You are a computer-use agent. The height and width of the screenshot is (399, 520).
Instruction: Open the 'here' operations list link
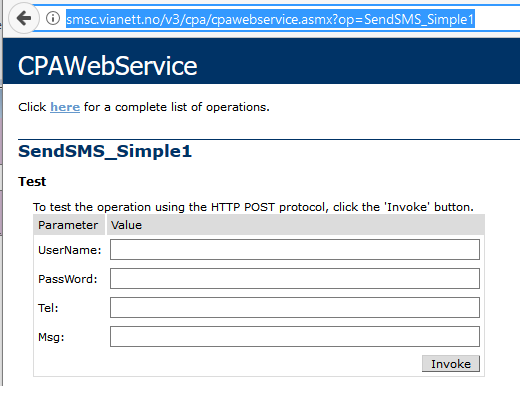(x=65, y=107)
